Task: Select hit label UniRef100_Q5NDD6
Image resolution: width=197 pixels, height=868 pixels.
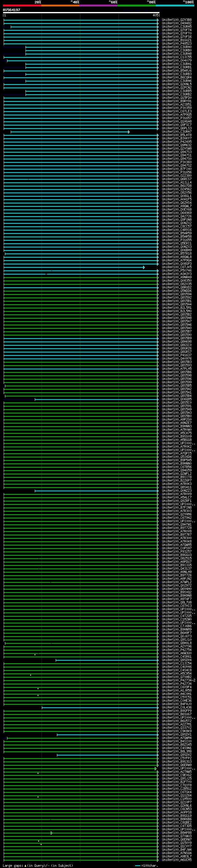Action: click(177, 291)
